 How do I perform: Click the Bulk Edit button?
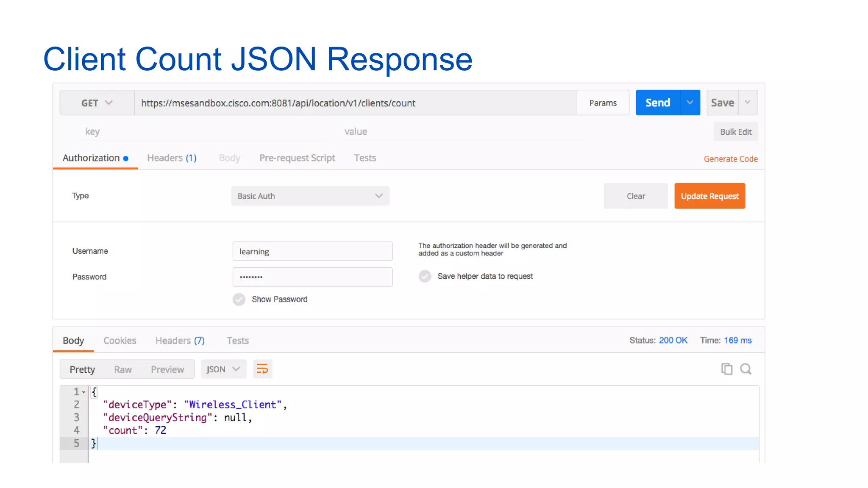[x=736, y=132]
